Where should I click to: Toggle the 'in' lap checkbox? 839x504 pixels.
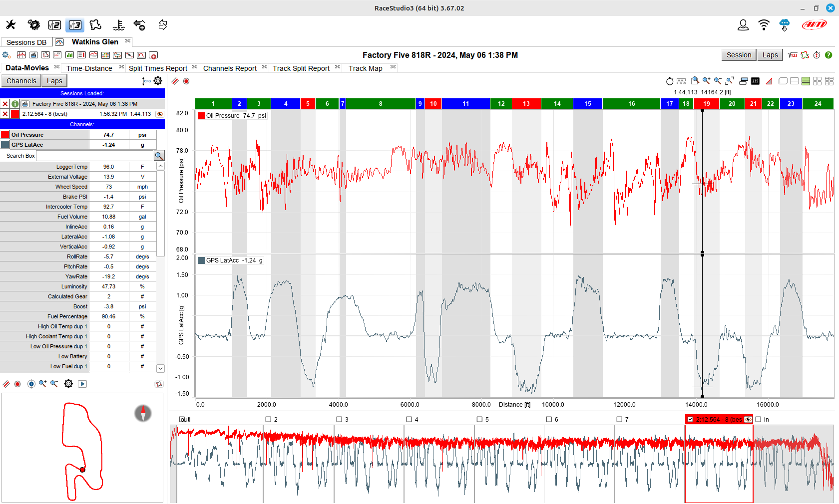tap(758, 419)
